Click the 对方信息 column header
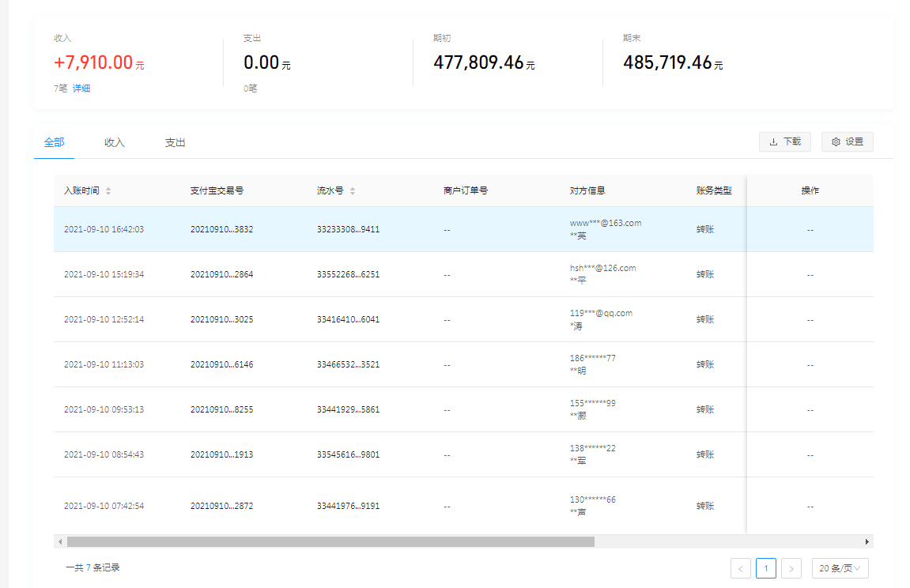This screenshot has height=588, width=910. (x=587, y=191)
